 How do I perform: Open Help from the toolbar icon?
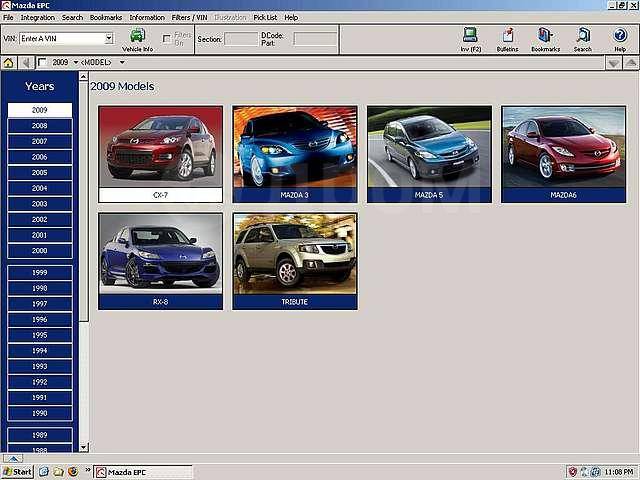point(620,37)
